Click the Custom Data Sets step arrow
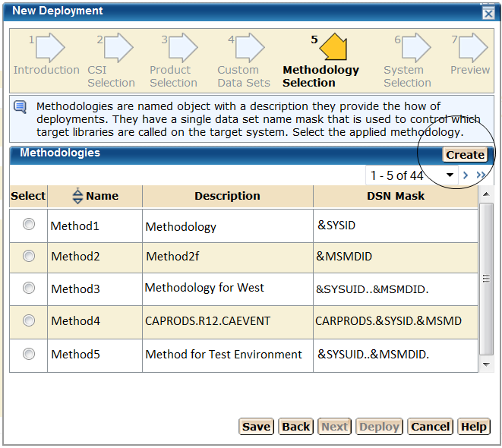502x448 pixels. click(x=249, y=48)
